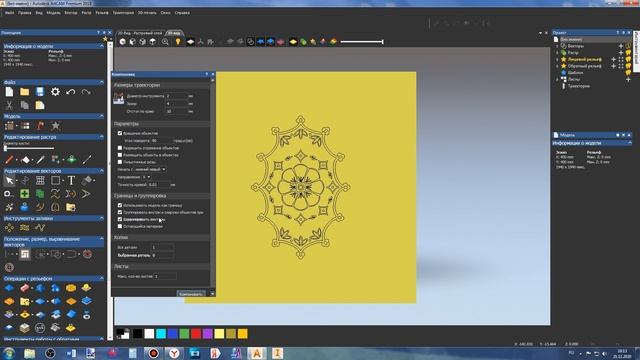Save file floppy icon
This screenshot has height=360, width=640.
[x=40, y=92]
